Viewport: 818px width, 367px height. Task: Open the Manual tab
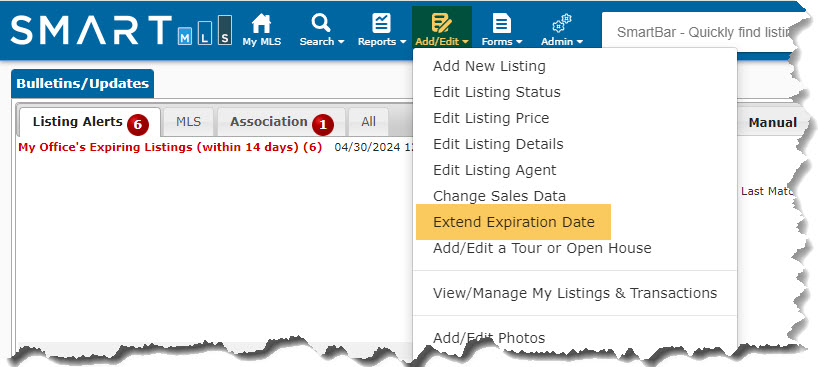tap(773, 123)
